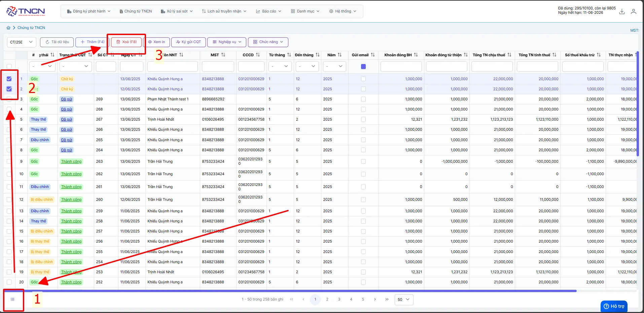Click the Tên NNT filter input field
Viewport: 644px width, 313px height.
coord(172,66)
